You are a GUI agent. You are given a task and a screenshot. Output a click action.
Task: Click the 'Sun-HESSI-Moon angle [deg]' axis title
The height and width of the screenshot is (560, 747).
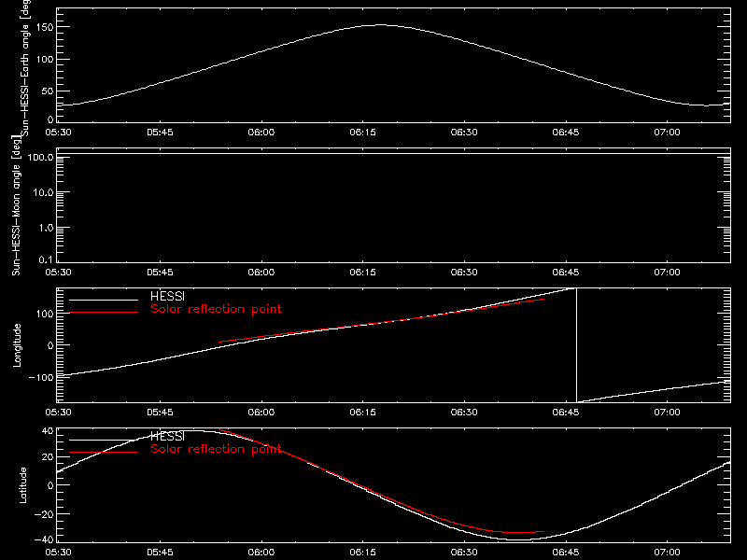coord(16,205)
